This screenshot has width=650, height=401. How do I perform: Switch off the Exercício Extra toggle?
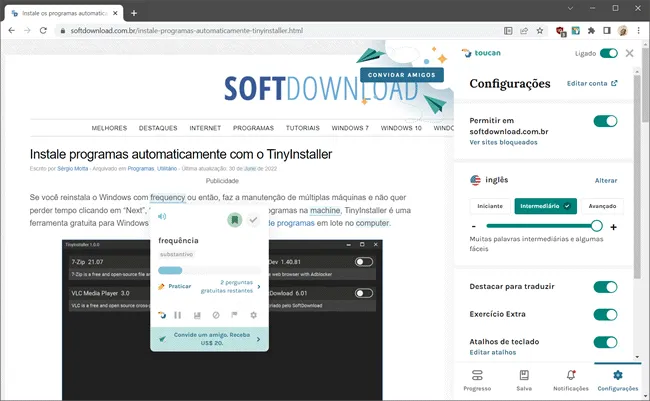pyautogui.click(x=605, y=314)
